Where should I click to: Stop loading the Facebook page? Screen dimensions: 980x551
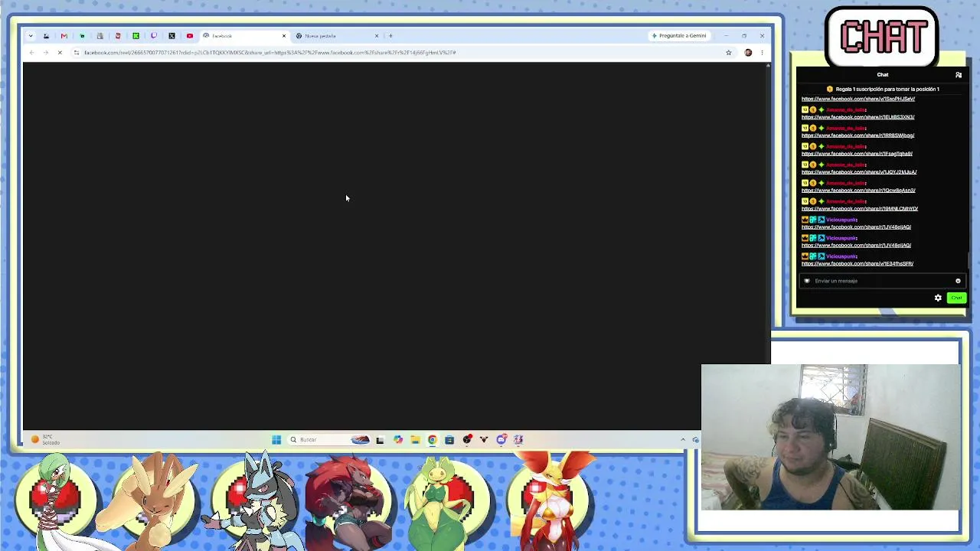point(60,53)
